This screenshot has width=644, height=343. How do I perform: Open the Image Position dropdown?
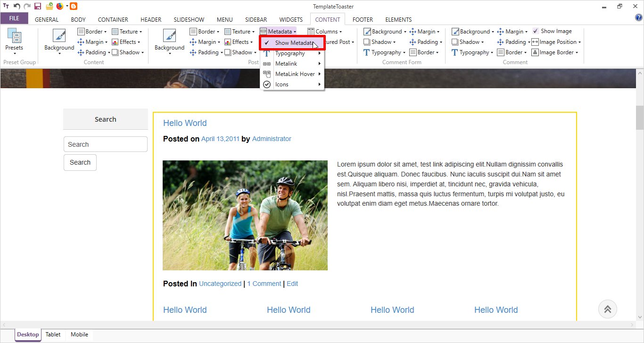point(556,42)
